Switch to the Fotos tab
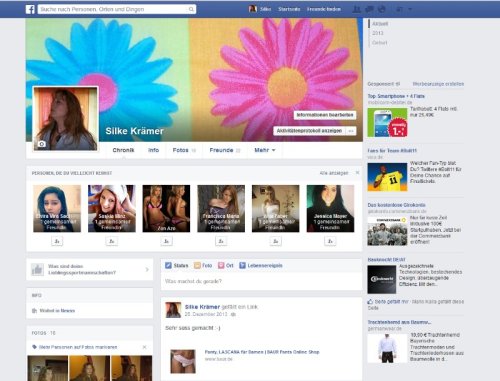The height and width of the screenshot is (381, 500). pyautogui.click(x=184, y=150)
